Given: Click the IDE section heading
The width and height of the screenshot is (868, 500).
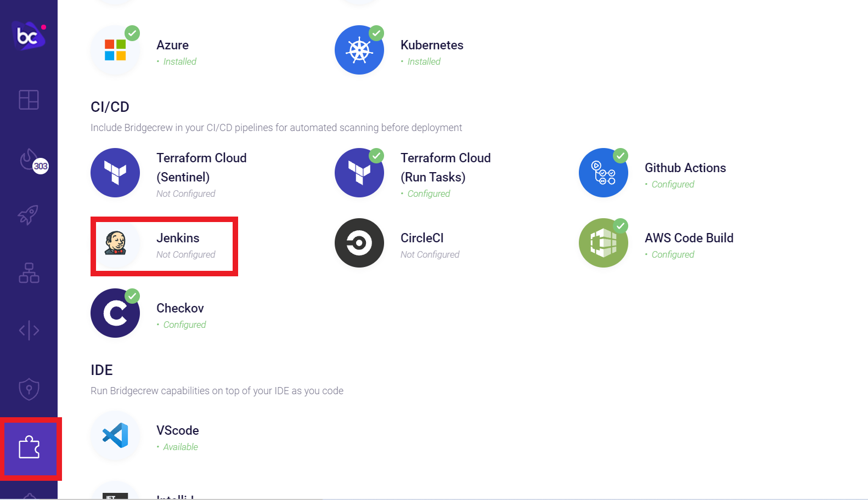Looking at the screenshot, I should pos(102,370).
